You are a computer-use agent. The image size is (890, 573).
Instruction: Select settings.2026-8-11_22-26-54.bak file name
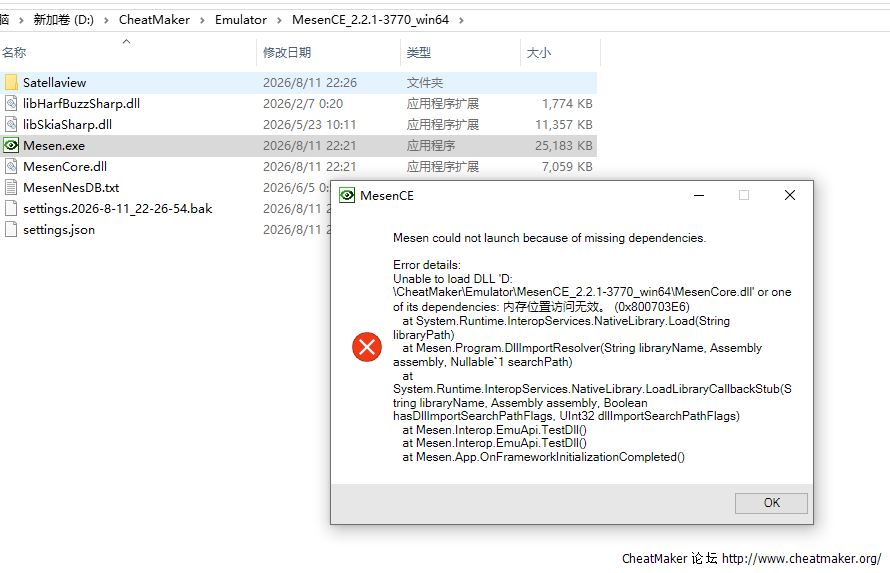point(117,208)
